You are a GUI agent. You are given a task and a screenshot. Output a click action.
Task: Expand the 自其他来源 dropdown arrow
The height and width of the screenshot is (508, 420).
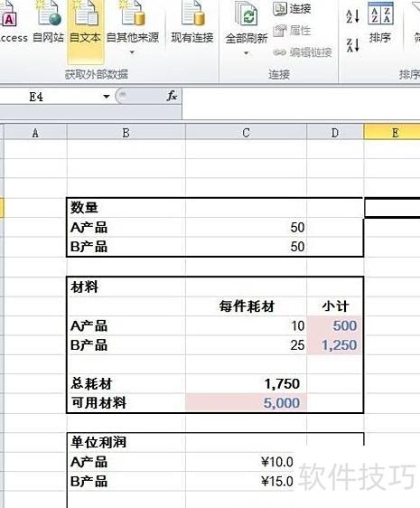(132, 52)
